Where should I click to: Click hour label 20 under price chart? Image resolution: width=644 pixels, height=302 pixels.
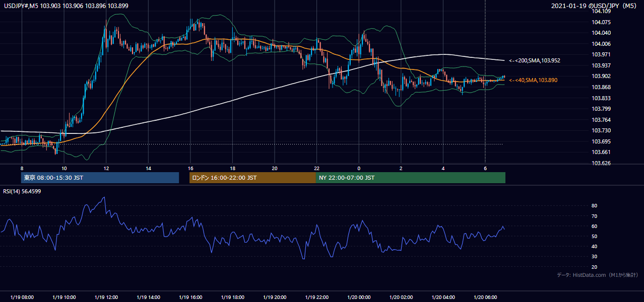275,168
